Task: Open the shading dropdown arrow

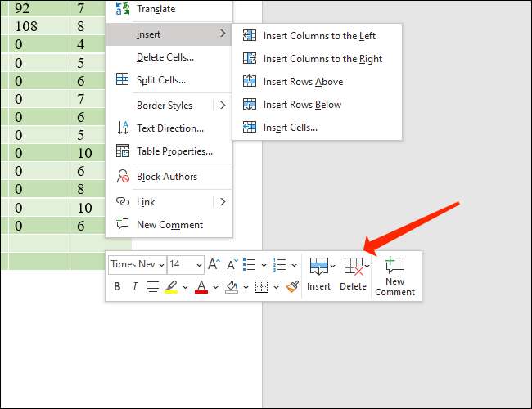Action: tap(246, 287)
